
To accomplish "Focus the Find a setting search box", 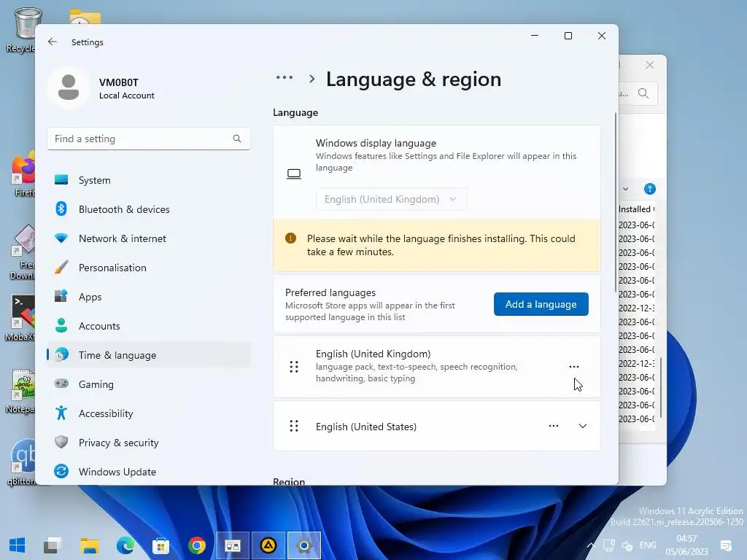I will tap(149, 139).
